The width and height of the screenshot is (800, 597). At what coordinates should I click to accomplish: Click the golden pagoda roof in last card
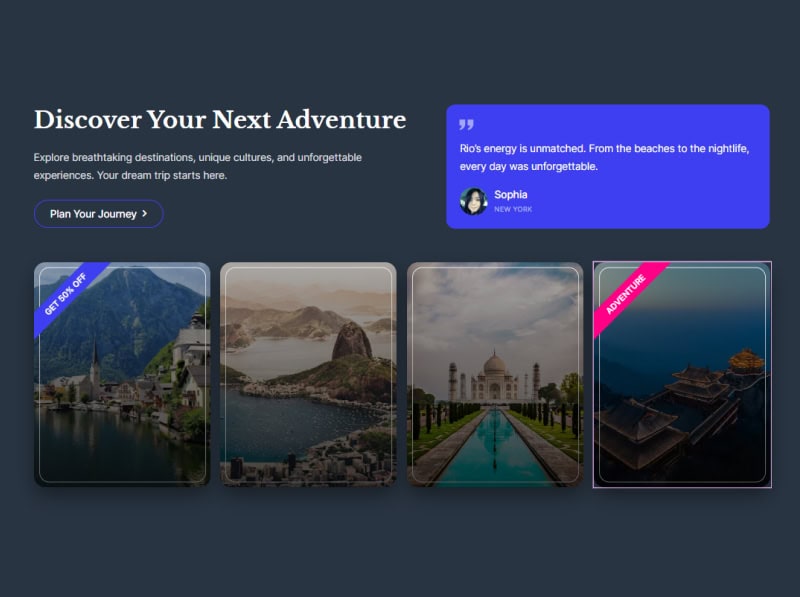[746, 360]
